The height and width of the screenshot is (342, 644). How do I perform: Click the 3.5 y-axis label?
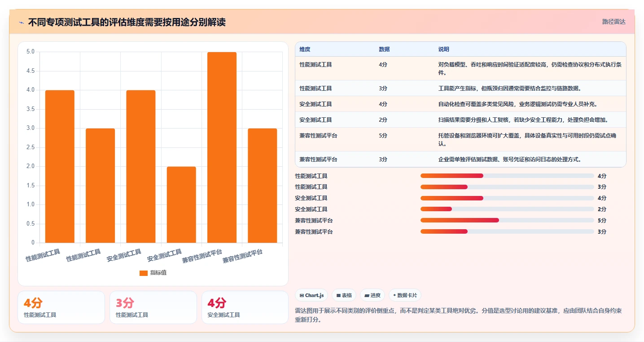(31, 109)
